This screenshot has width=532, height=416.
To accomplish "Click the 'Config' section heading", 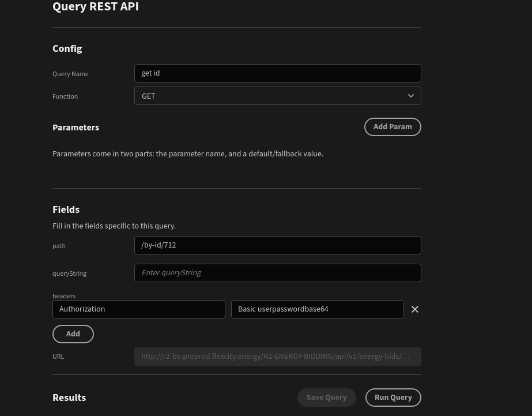I will (x=67, y=48).
